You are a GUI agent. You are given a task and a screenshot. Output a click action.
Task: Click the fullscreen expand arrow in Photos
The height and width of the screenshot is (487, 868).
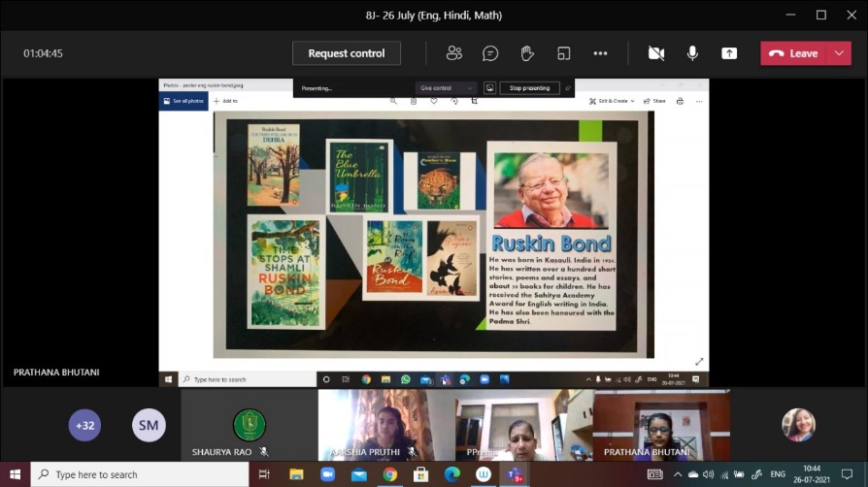699,362
